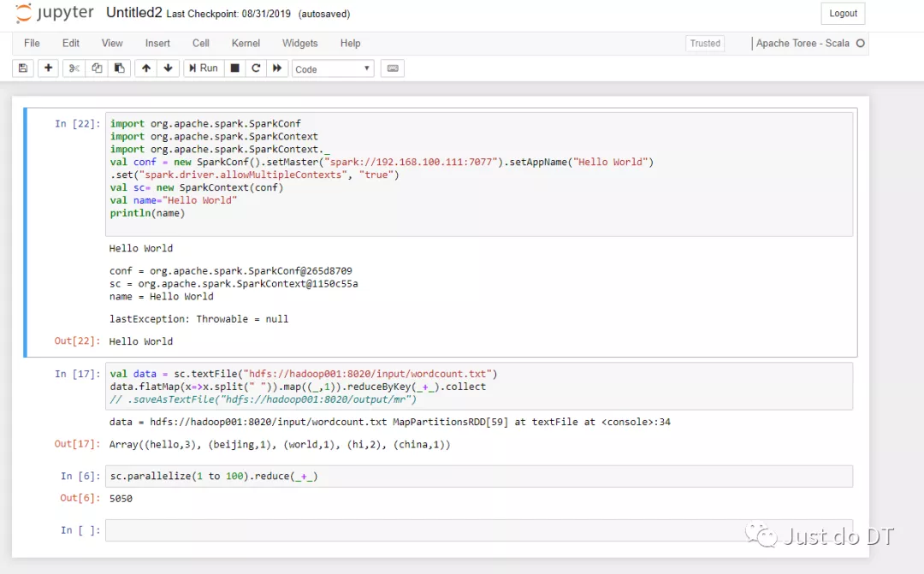This screenshot has height=574, width=924.
Task: Open the Cell menu
Action: [x=200, y=43]
